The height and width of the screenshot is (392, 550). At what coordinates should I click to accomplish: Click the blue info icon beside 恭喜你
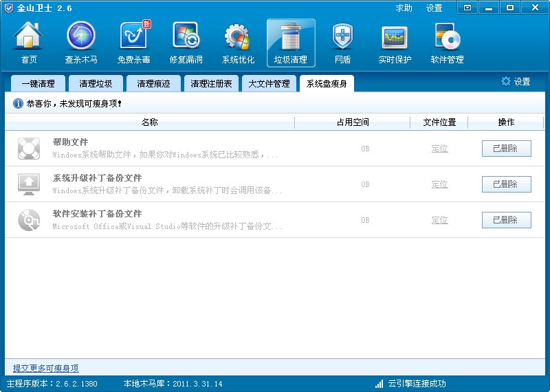pos(18,104)
